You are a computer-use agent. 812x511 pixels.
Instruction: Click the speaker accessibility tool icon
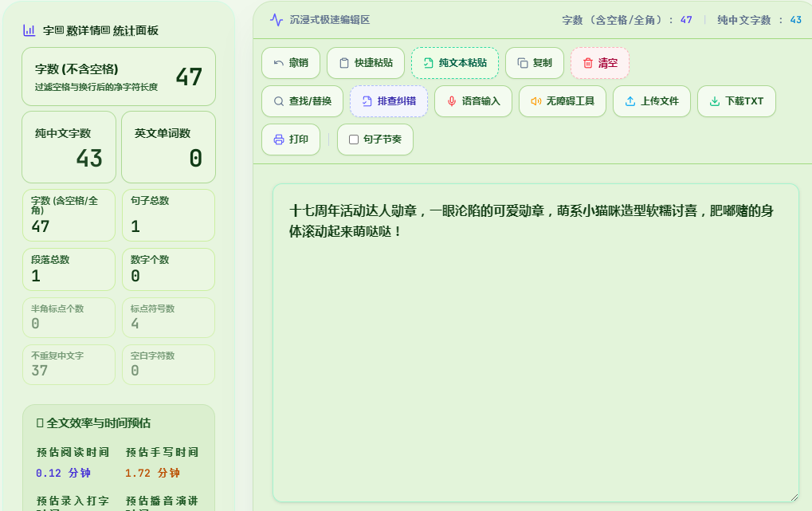click(536, 101)
